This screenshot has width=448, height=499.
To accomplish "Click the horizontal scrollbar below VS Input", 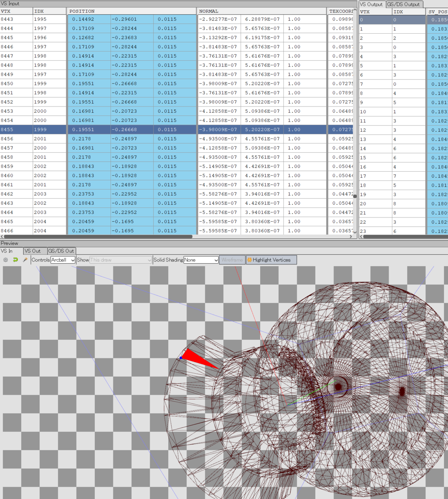I will [96, 236].
